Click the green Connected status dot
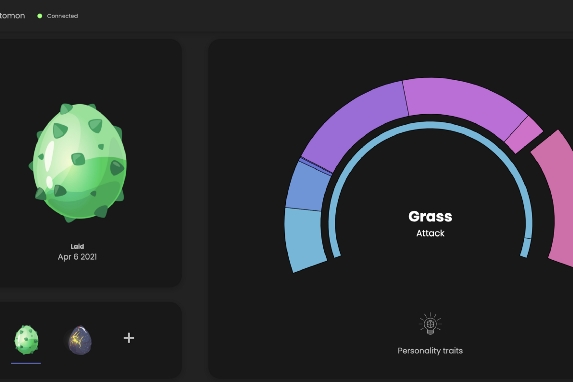This screenshot has width=573, height=382. 39,16
